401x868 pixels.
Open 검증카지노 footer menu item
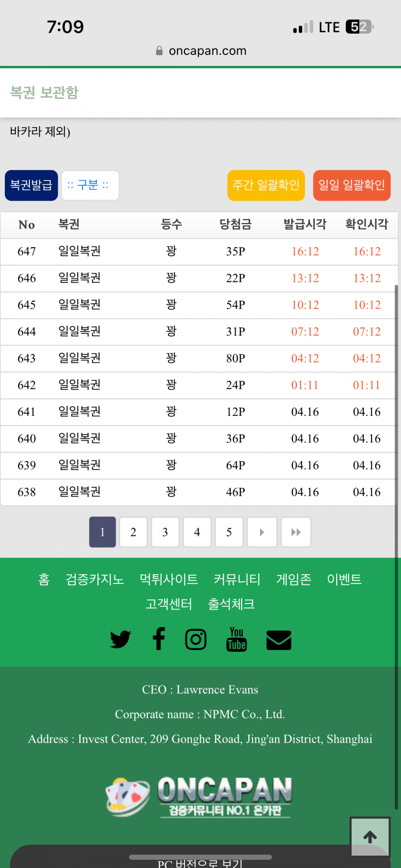click(x=95, y=579)
